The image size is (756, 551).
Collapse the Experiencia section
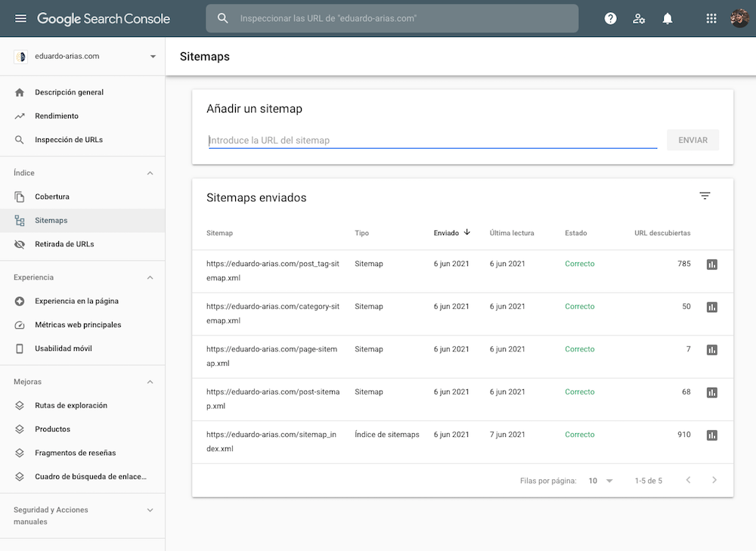[x=150, y=277]
